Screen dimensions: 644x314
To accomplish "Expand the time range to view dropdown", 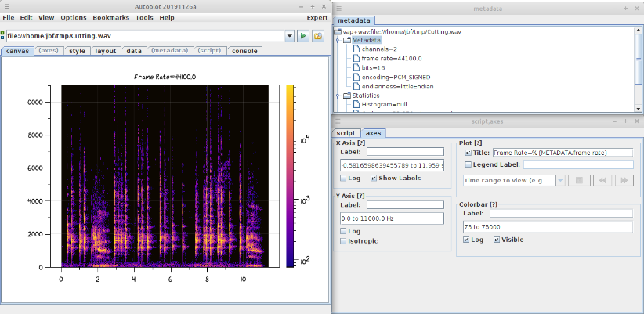I will [560, 180].
